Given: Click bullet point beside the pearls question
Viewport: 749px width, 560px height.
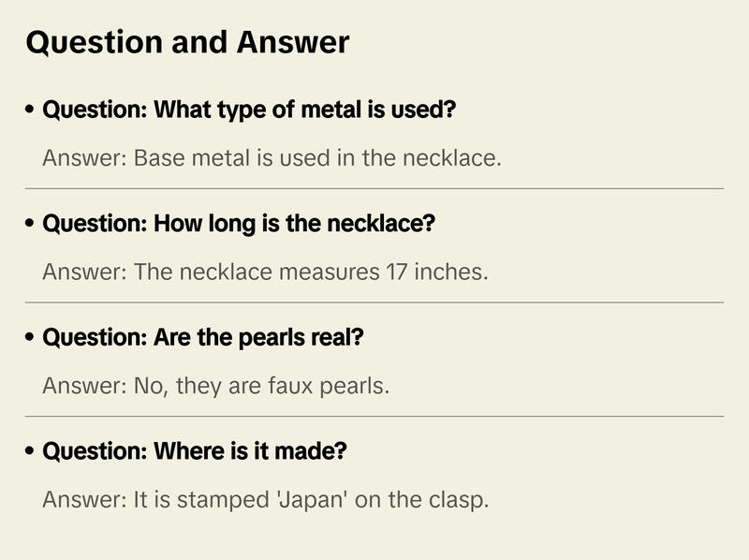Looking at the screenshot, I should click(x=31, y=338).
